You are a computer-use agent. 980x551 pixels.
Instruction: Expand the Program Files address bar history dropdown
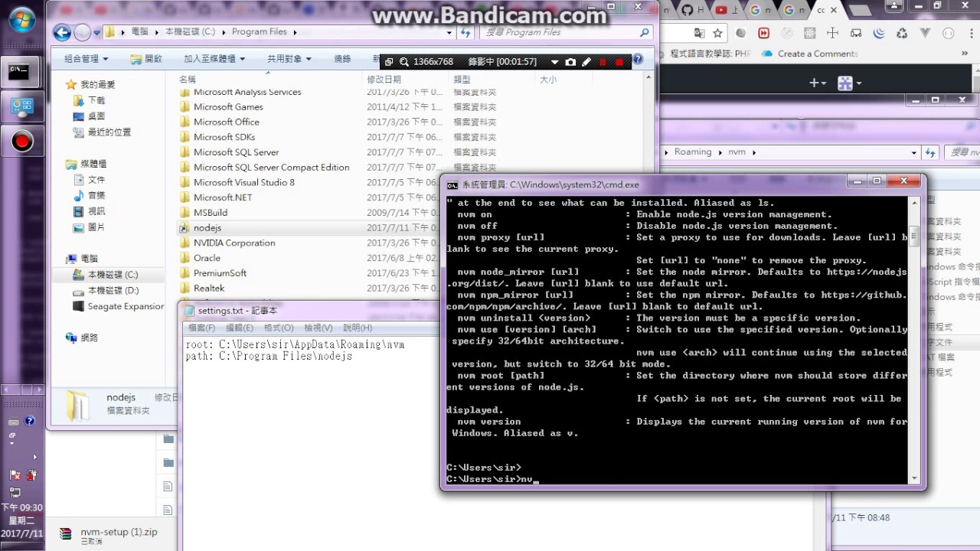tap(449, 32)
